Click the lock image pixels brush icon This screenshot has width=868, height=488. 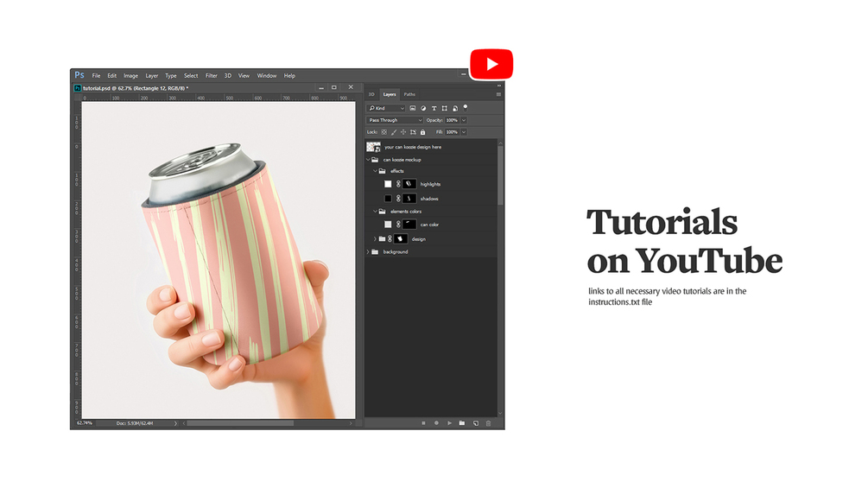pos(394,132)
